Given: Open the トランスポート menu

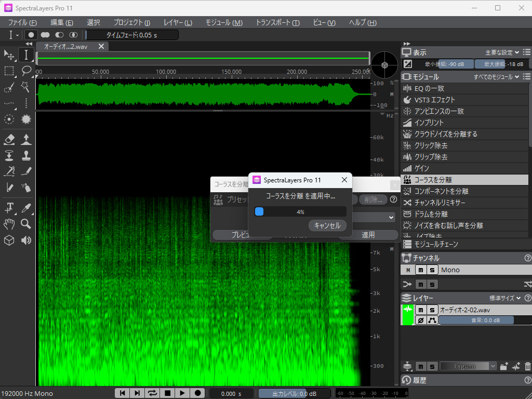Looking at the screenshot, I should (277, 22).
